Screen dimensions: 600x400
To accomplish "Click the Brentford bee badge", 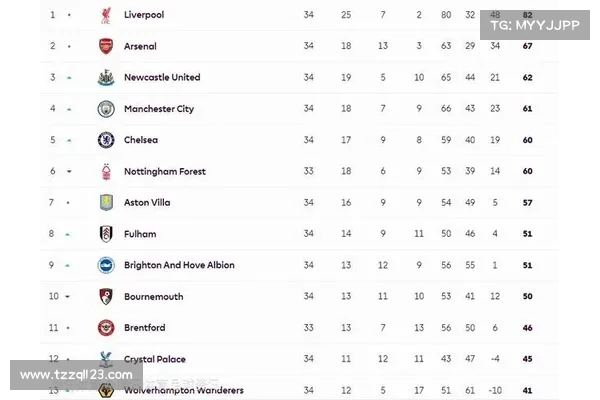I will point(106,328).
